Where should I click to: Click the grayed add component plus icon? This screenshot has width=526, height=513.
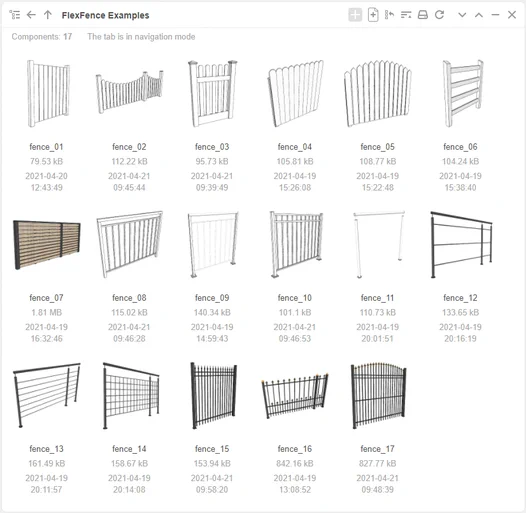pos(355,15)
